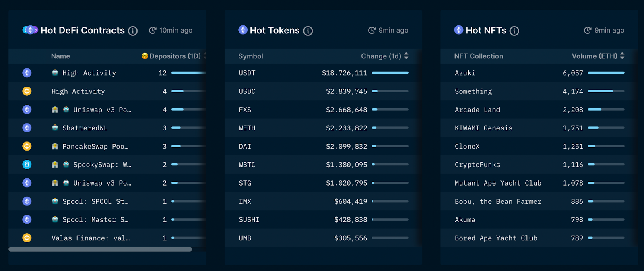Screen dimensions: 644x271
Task: Click the Hot Tokens refresh clock icon
Action: coord(372,30)
